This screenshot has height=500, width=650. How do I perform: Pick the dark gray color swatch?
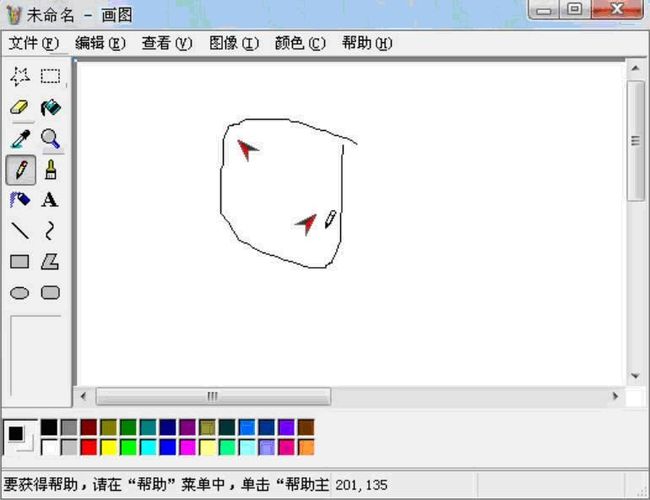(69, 427)
